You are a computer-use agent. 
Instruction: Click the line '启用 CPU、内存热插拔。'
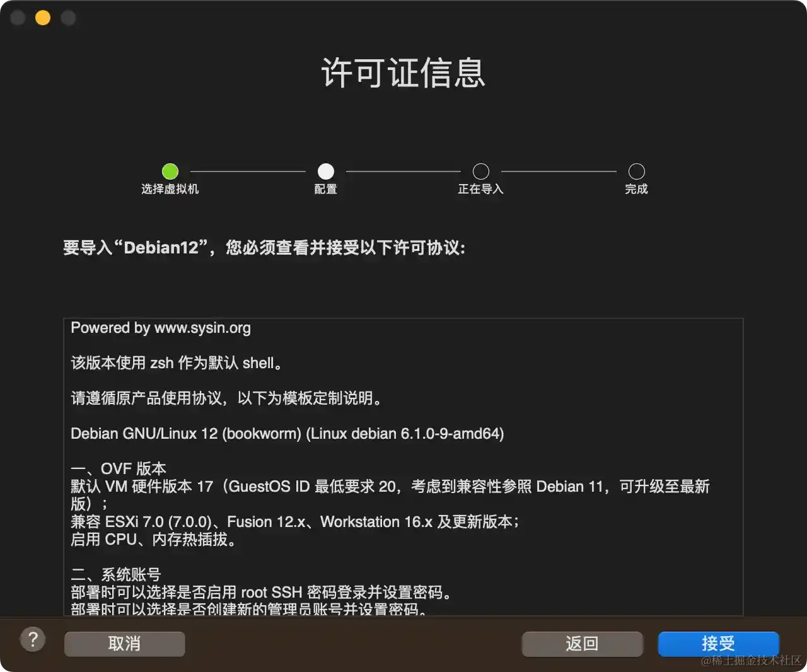click(x=154, y=540)
